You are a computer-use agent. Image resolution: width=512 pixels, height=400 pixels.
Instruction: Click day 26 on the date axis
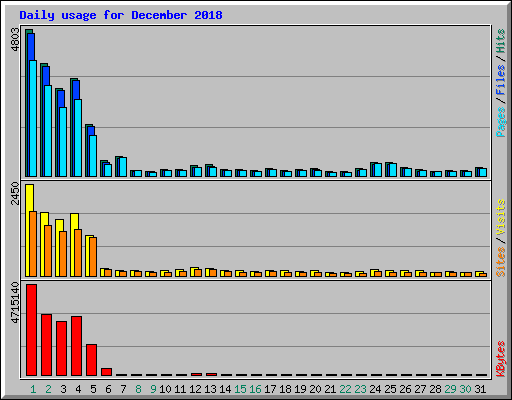pos(405,389)
